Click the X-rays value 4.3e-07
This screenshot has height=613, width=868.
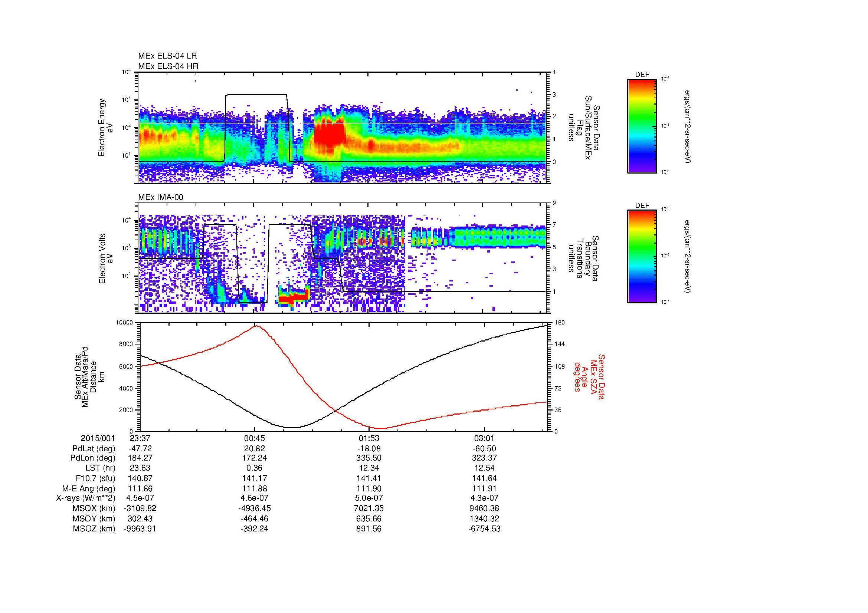(x=484, y=498)
